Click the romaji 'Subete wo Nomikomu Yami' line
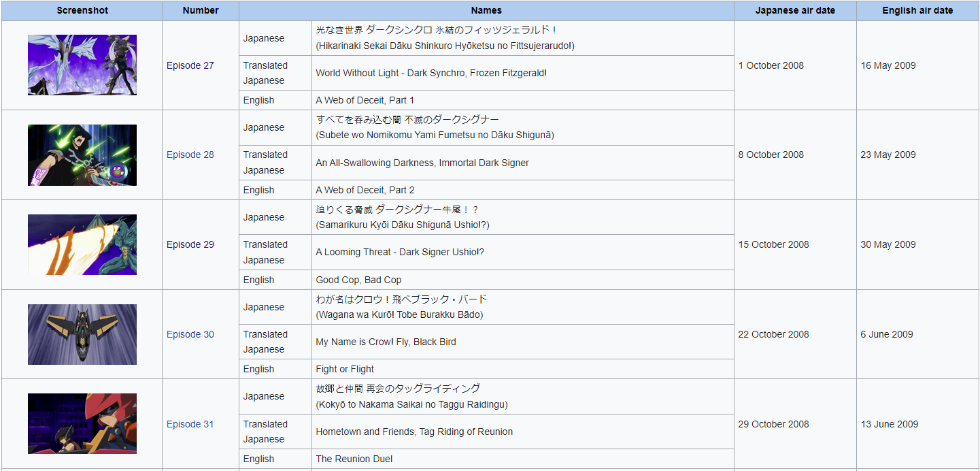 coord(435,135)
